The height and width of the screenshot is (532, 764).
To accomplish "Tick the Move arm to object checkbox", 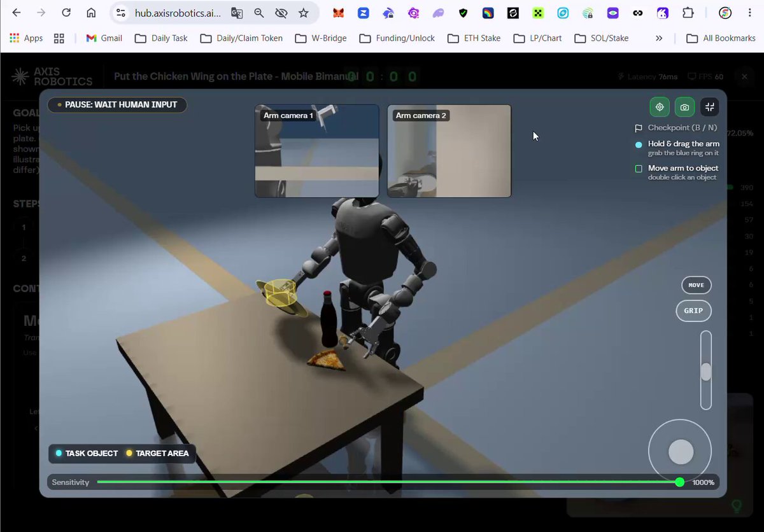I will 639,169.
